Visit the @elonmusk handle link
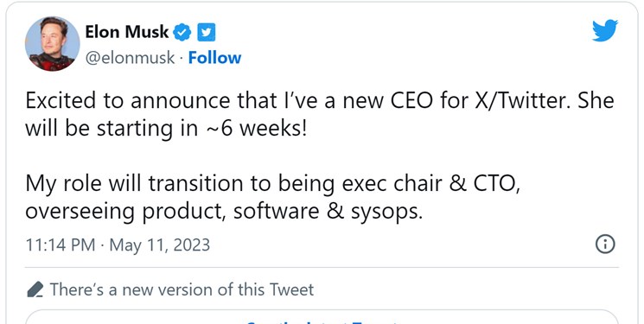The image size is (644, 324). pyautogui.click(x=130, y=58)
